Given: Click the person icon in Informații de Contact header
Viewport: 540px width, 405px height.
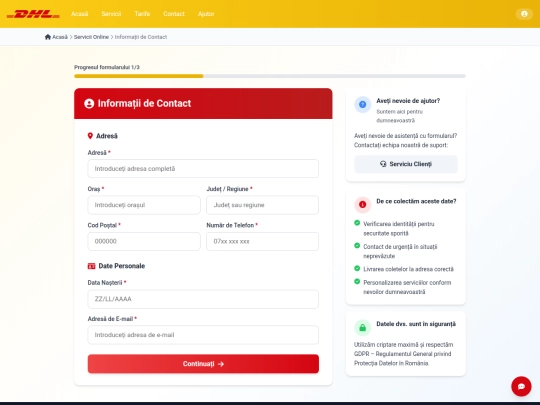Looking at the screenshot, I should 89,103.
